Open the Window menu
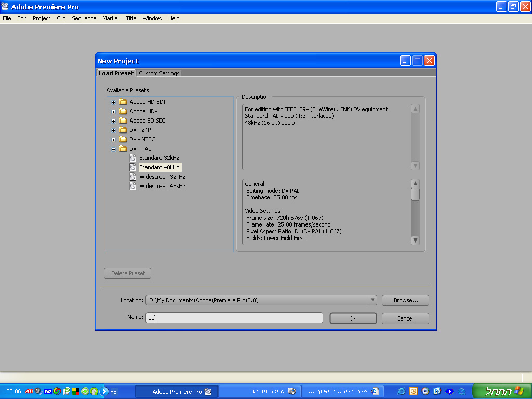Viewport: 532px width, 399px height. (x=152, y=18)
